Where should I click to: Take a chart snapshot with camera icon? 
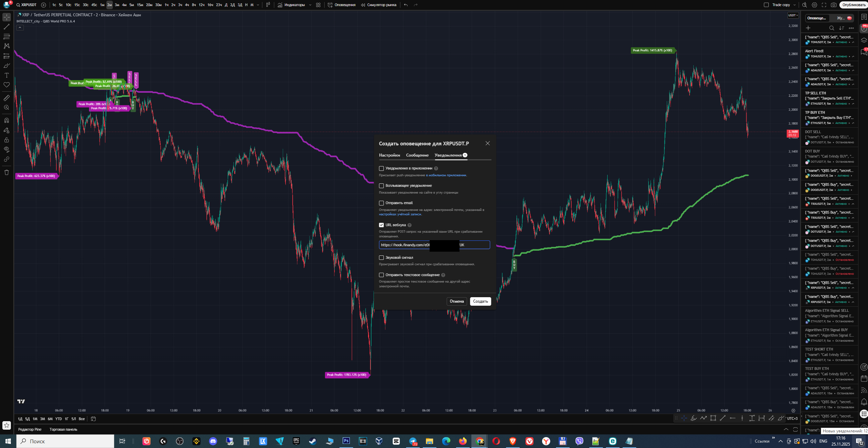pos(833,5)
